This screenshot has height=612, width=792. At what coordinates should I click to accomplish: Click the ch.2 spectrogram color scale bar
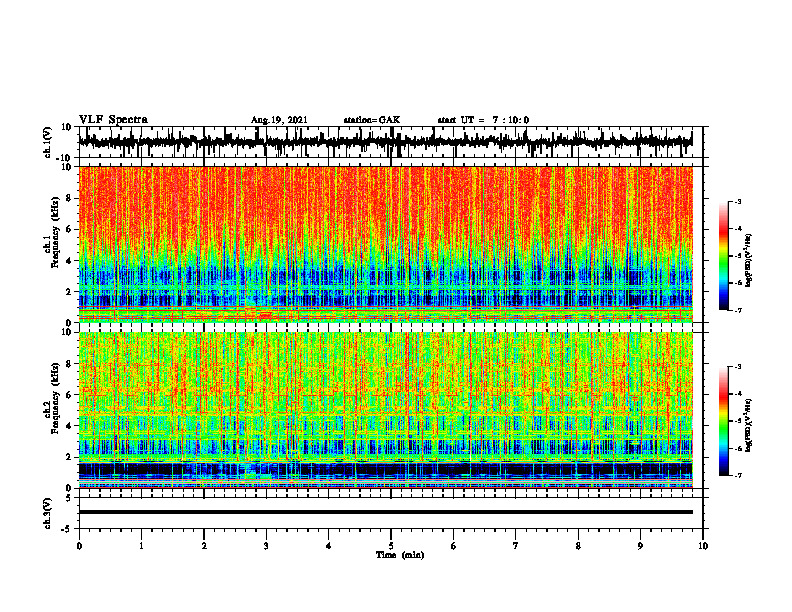coord(723,421)
